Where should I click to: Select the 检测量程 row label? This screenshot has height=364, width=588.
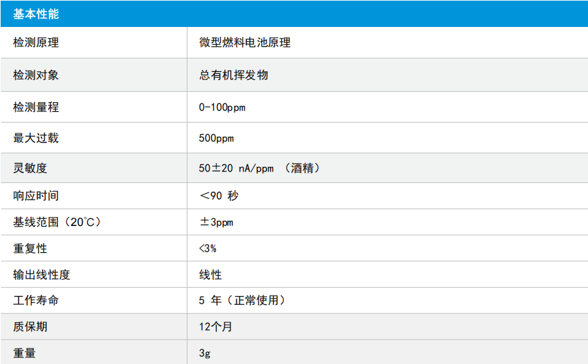[36, 107]
